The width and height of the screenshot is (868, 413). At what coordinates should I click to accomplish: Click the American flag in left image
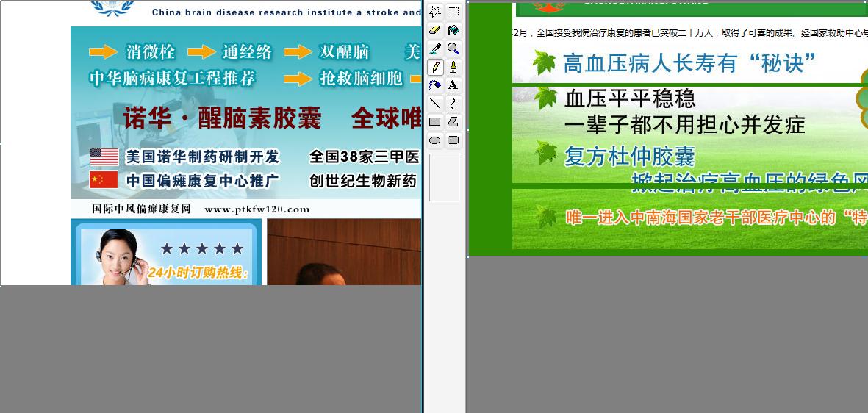point(104,157)
